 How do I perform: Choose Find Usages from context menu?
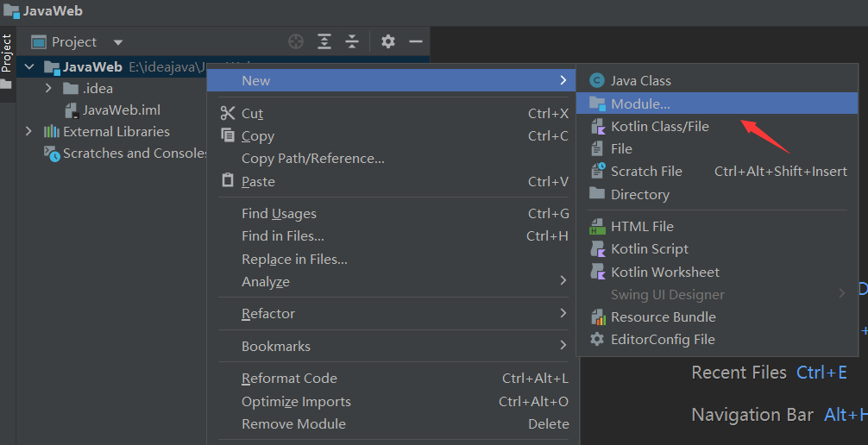(279, 214)
